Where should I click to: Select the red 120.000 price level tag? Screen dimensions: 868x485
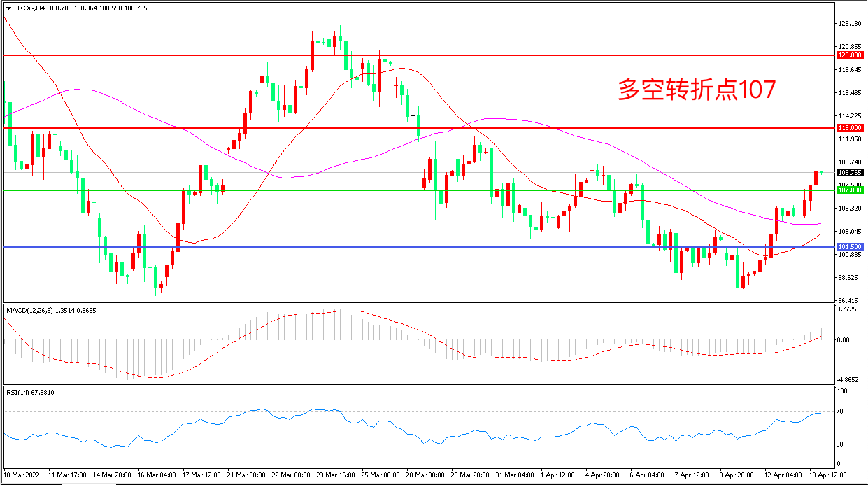849,55
